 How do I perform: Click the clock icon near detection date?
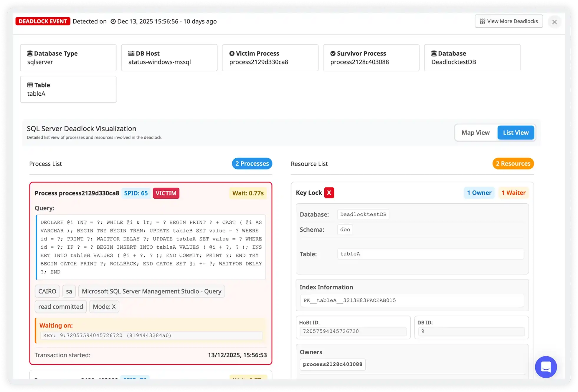(113, 21)
